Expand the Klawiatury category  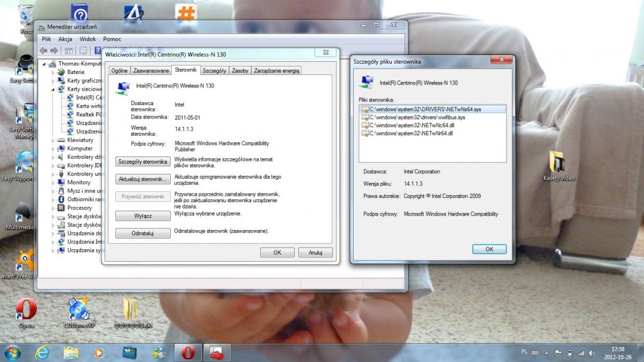(53, 140)
